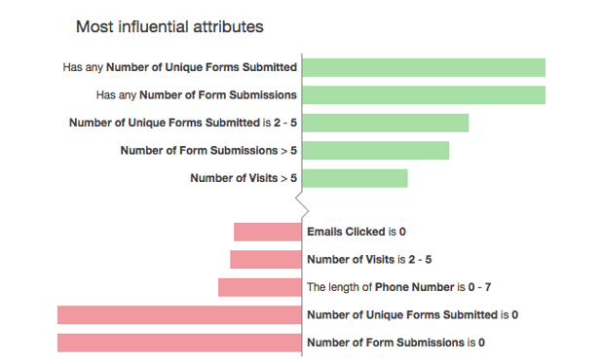Viewport: 602px width, 364px height.
Task: Click the red bar for Phone Number length 0 - 7
Action: coord(260,287)
